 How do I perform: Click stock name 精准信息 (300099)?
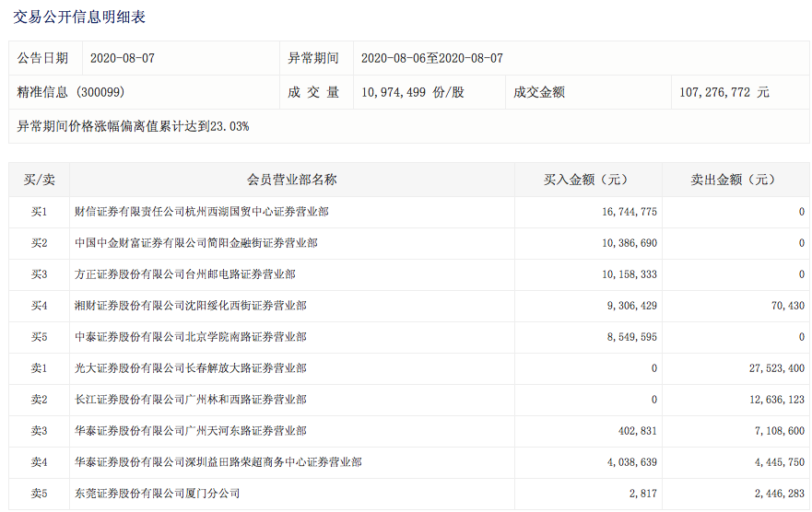(71, 93)
